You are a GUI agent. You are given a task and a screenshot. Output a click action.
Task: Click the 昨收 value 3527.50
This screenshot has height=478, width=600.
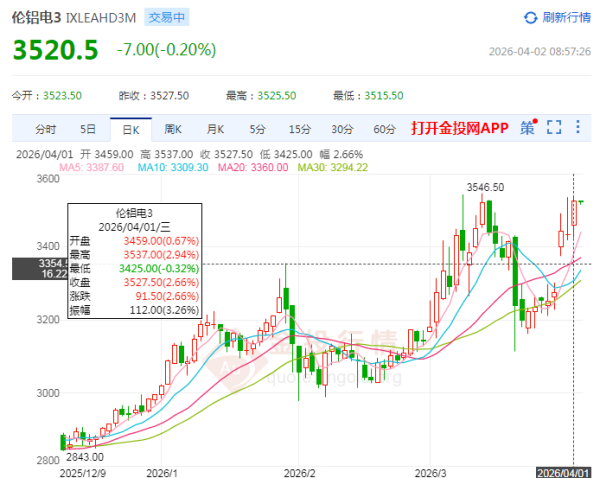170,96
